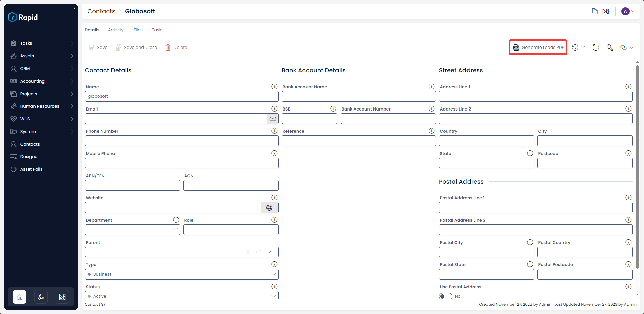This screenshot has width=644, height=314.
Task: Open the home icon at sidebar bottom
Action: point(20,297)
